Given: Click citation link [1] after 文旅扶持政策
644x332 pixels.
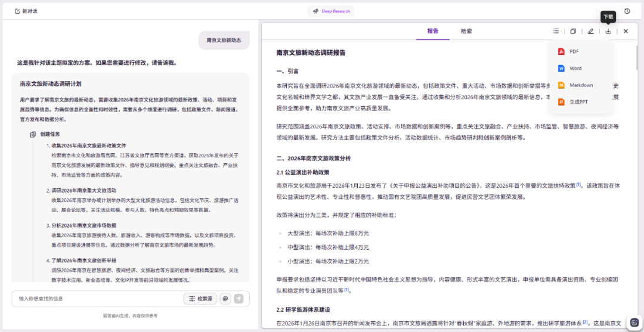Looking at the screenshot, I should pyautogui.click(x=578, y=185).
